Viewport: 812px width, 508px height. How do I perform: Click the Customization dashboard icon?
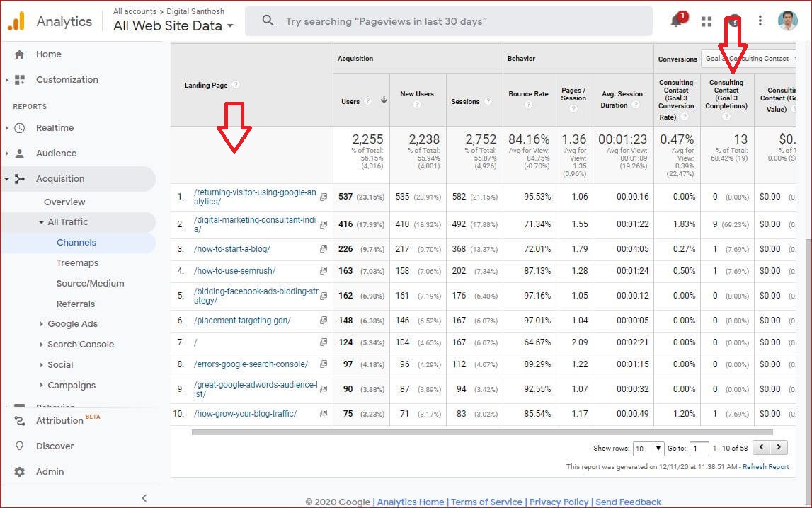(20, 80)
